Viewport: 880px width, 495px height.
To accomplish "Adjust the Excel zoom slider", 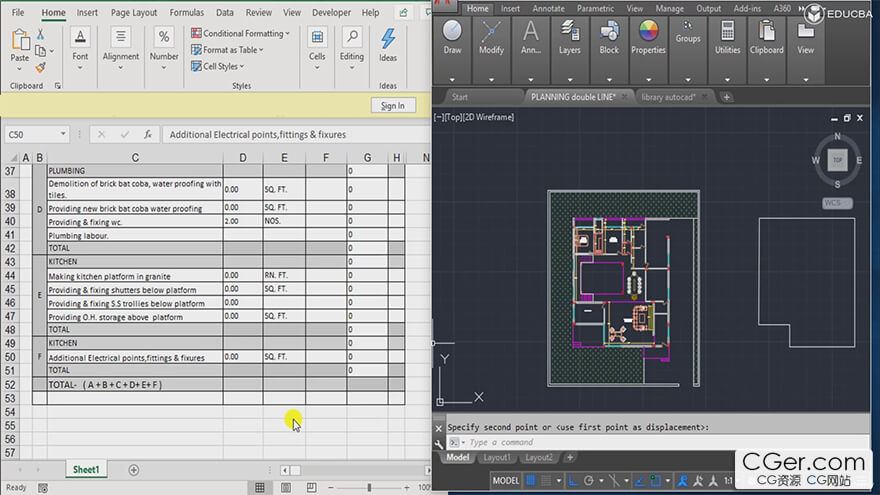I will (x=369, y=487).
